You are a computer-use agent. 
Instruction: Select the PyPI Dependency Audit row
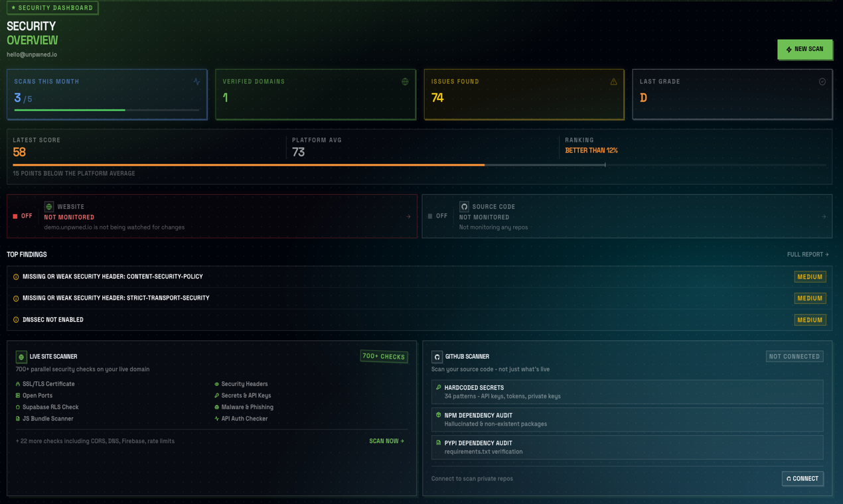pos(627,448)
